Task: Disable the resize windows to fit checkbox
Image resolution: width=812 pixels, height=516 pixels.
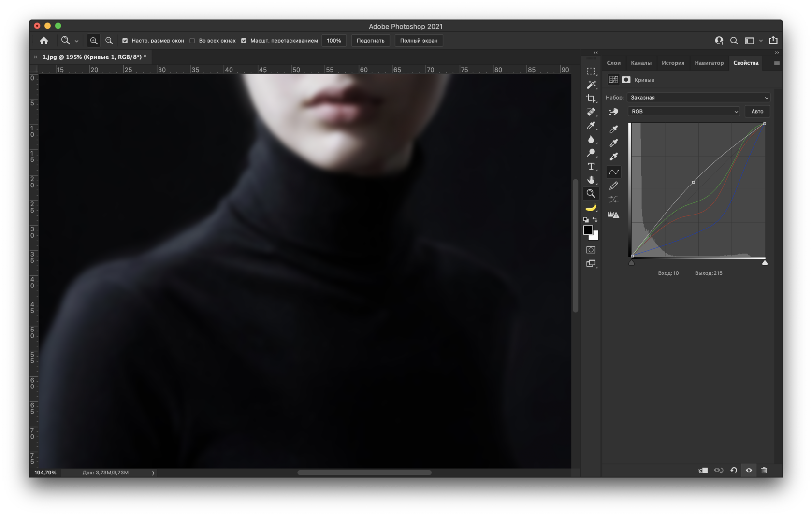Action: pos(125,41)
